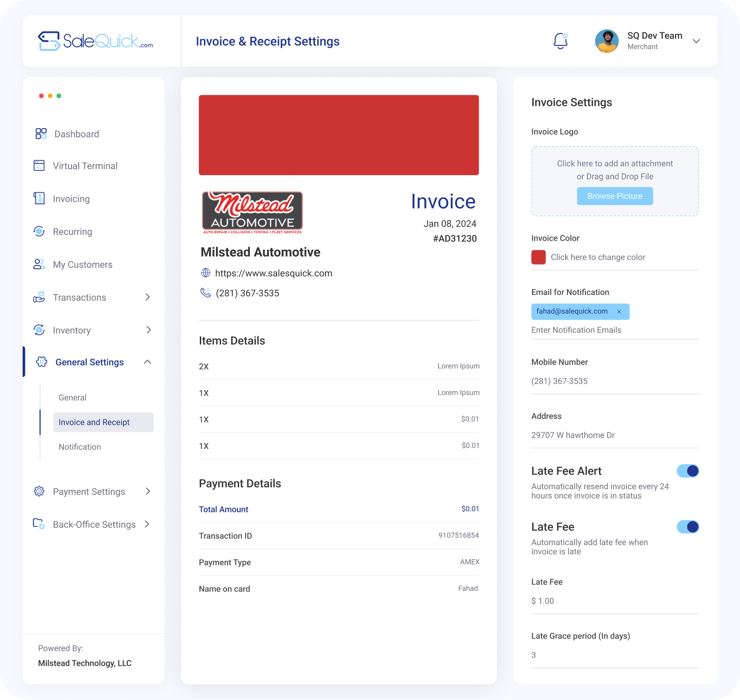Image resolution: width=740 pixels, height=700 pixels.
Task: Click the Transaction ID value 9107516854
Action: click(458, 535)
